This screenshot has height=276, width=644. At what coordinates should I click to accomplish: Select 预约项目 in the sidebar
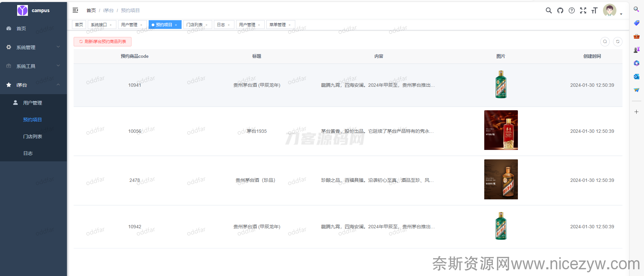point(33,120)
